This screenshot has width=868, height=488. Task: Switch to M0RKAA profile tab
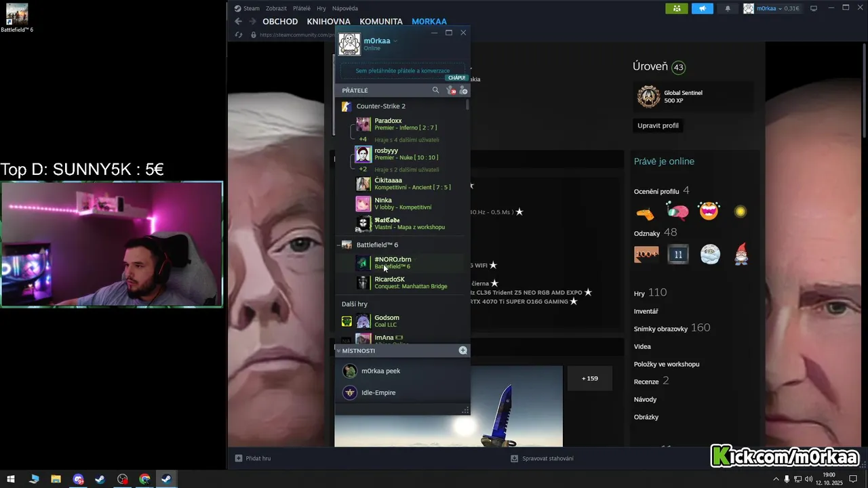tap(429, 22)
